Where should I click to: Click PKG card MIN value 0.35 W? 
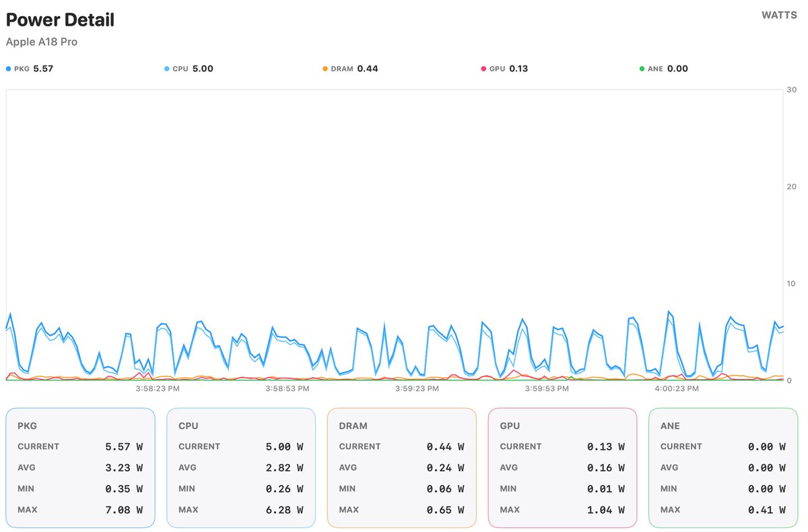click(124, 489)
